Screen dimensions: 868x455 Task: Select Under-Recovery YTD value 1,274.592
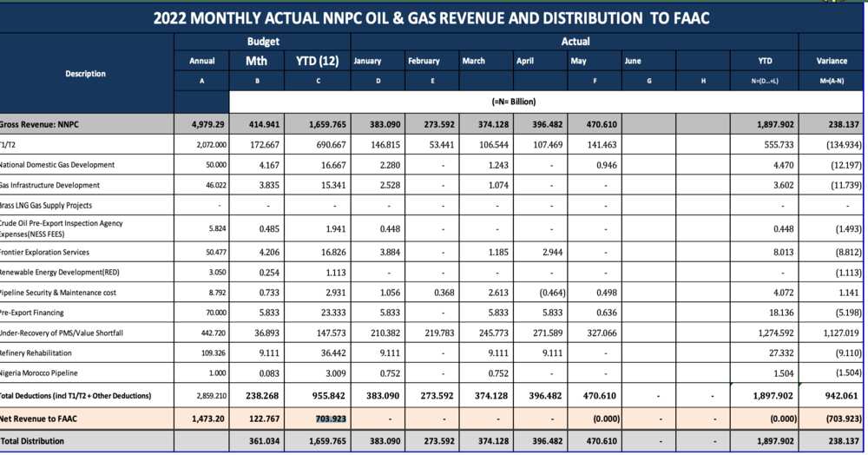point(774,333)
